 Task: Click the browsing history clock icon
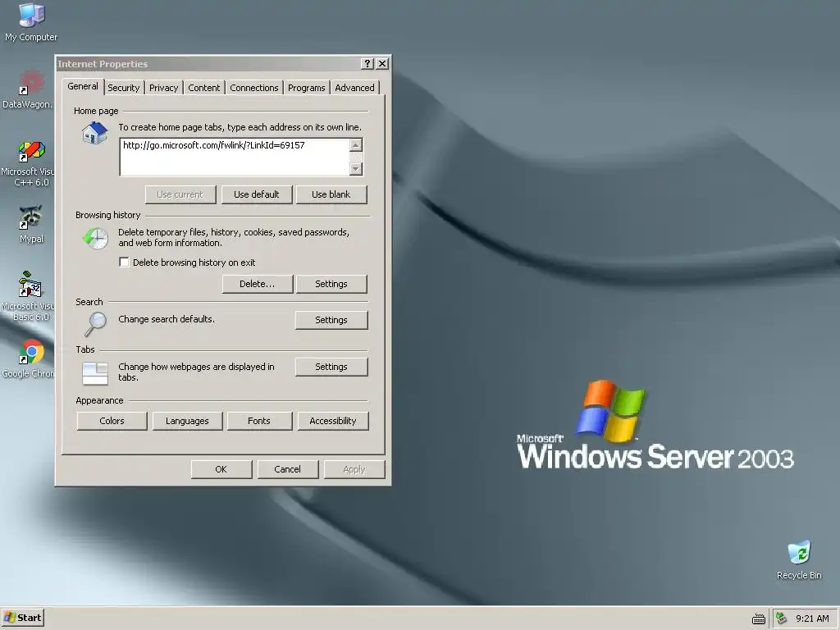(95, 238)
